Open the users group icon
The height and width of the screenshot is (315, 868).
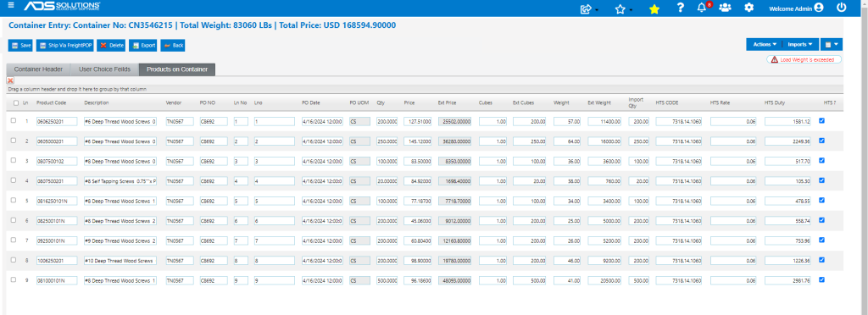click(x=725, y=8)
